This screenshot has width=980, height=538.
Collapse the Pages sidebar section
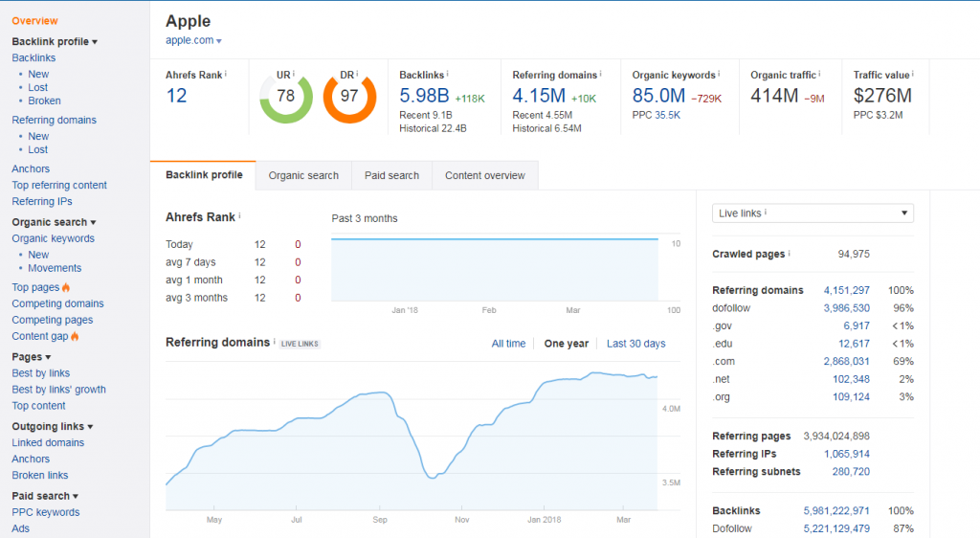click(32, 357)
